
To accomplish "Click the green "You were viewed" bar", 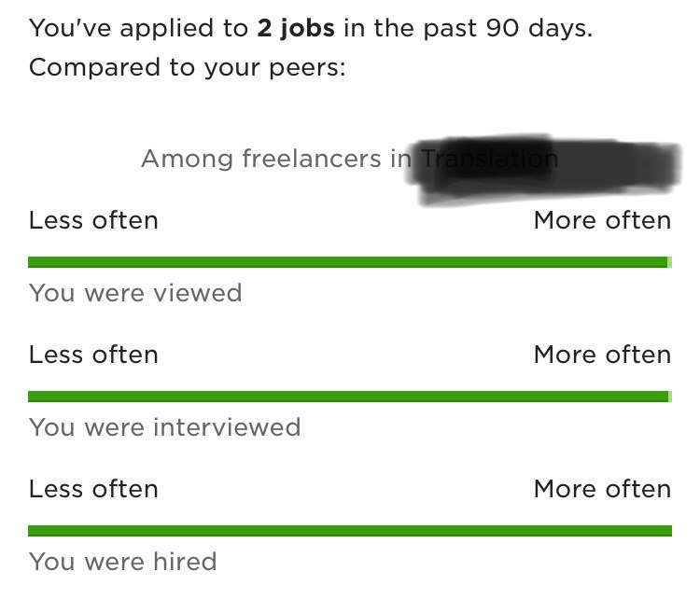I will [350, 262].
